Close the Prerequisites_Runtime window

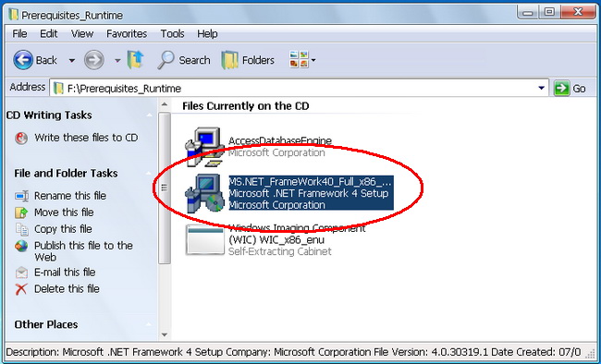(x=578, y=13)
